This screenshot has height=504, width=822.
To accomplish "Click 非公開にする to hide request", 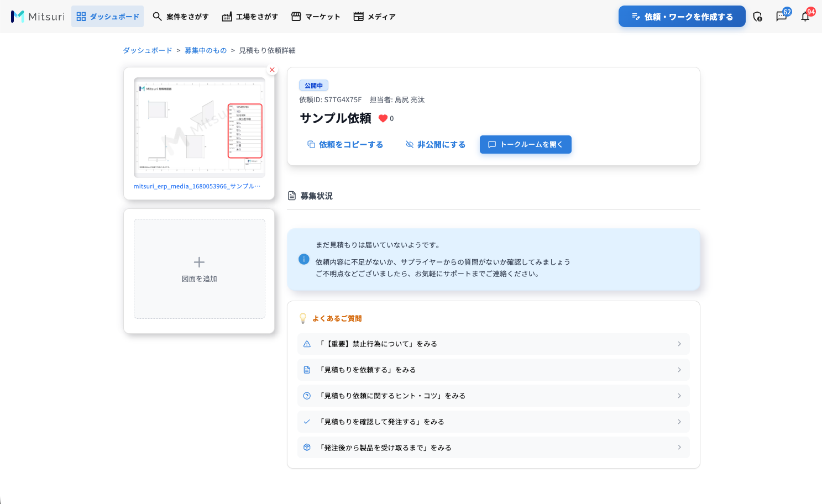I will (x=436, y=144).
